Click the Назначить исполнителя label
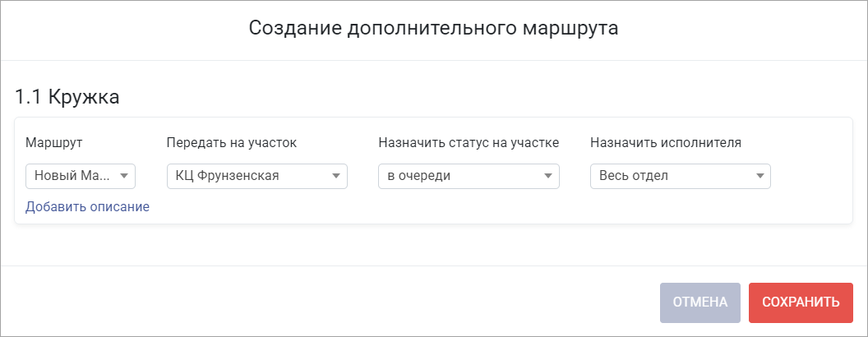Image resolution: width=868 pixels, height=337 pixels. click(x=666, y=143)
